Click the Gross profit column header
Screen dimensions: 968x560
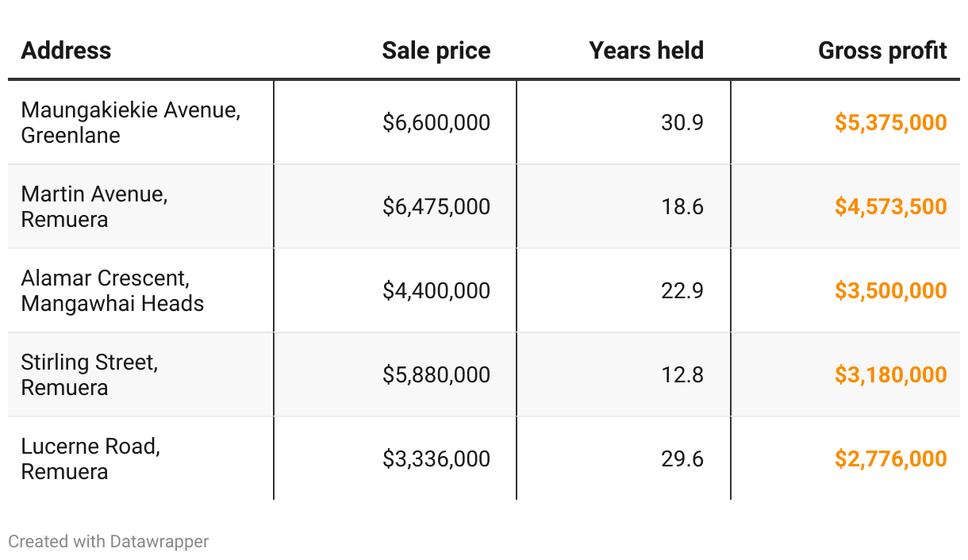[x=882, y=51]
